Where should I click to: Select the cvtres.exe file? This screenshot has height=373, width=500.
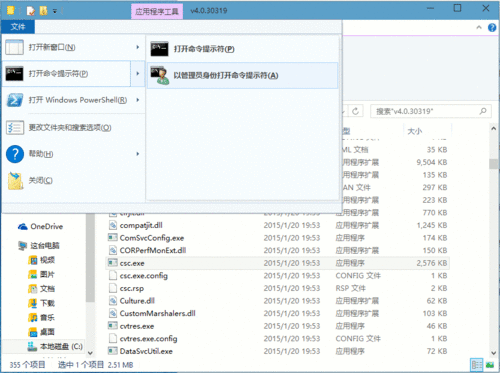coord(137,326)
